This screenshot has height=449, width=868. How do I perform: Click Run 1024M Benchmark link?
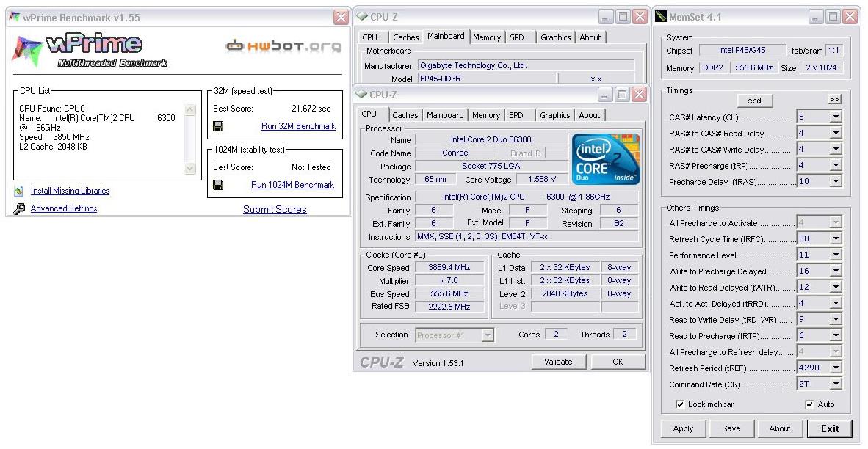pyautogui.click(x=293, y=185)
